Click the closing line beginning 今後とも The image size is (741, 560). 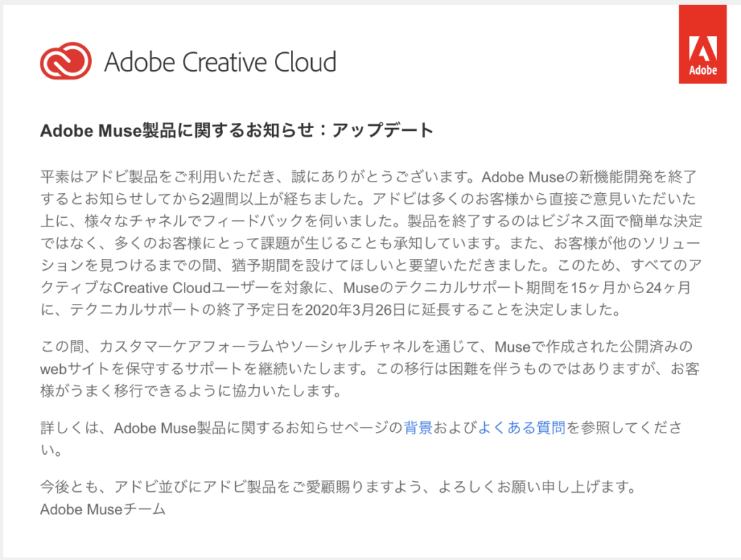(337, 487)
